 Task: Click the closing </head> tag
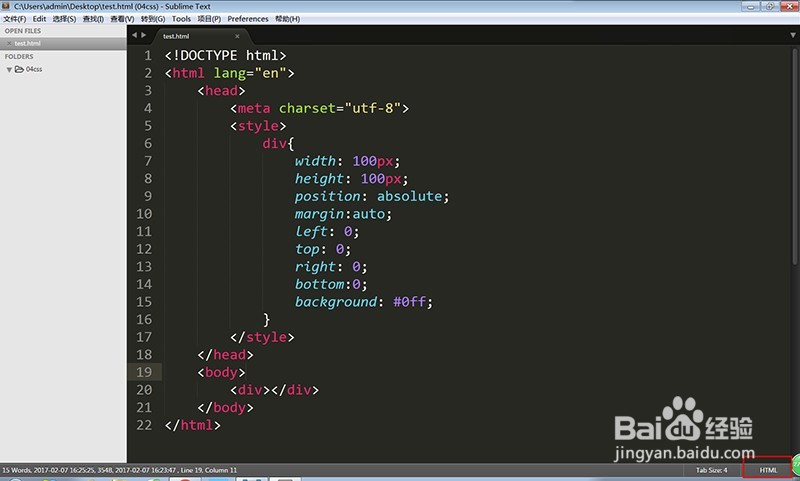pos(226,355)
